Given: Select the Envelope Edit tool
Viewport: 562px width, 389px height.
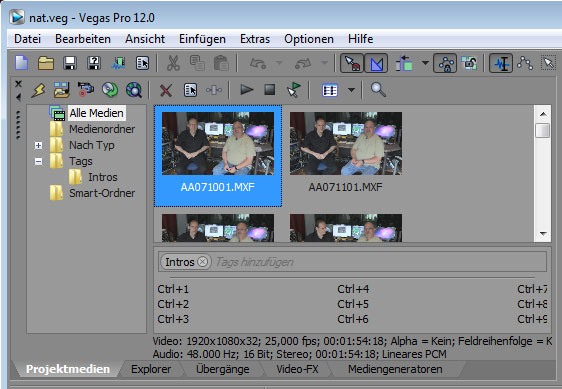Looking at the screenshot, I should [x=525, y=63].
